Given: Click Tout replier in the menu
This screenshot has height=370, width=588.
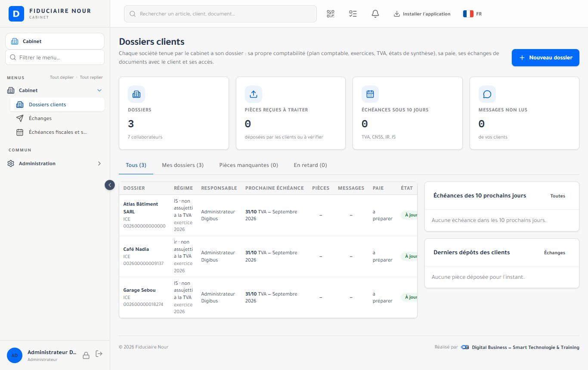Looking at the screenshot, I should click(x=91, y=77).
